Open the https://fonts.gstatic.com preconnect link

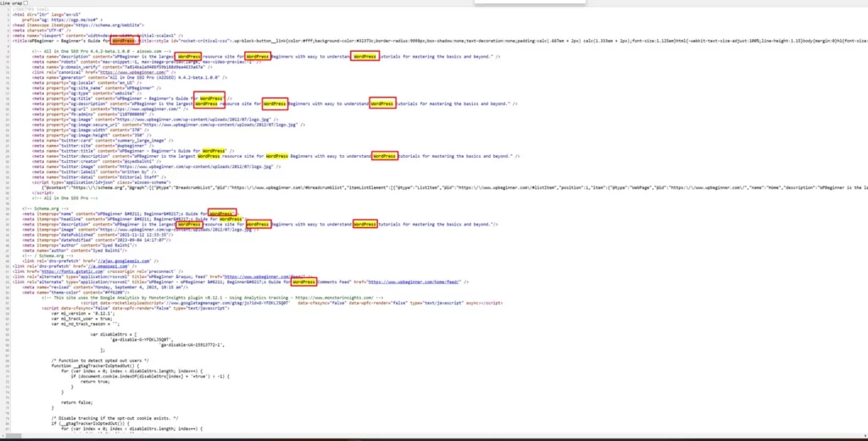[73, 271]
